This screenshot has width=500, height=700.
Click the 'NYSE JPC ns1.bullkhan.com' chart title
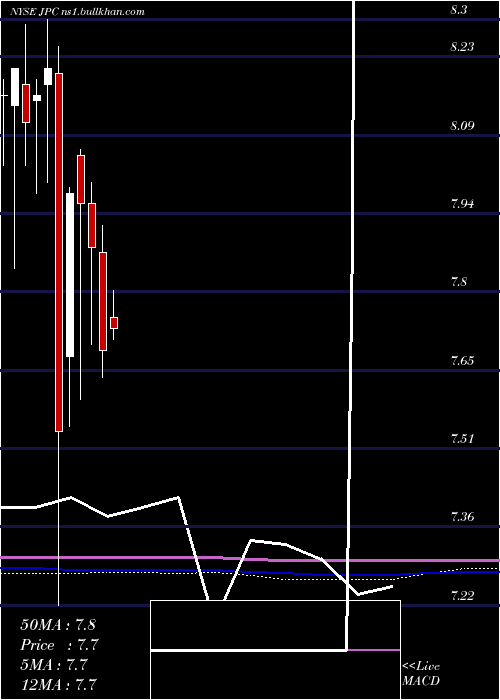click(x=78, y=12)
